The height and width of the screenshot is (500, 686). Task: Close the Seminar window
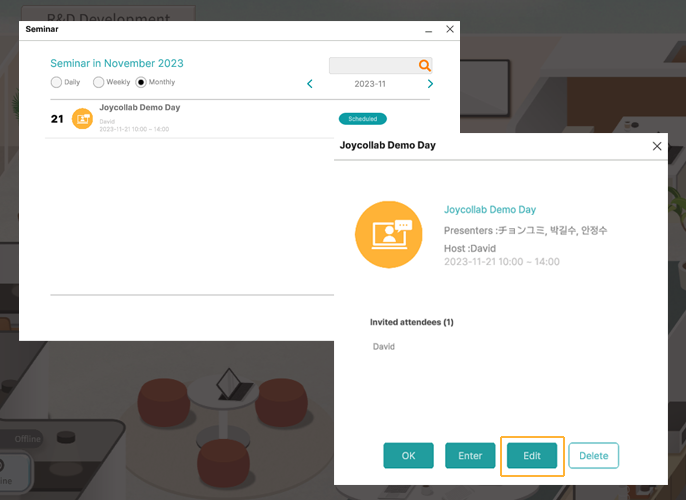click(450, 29)
